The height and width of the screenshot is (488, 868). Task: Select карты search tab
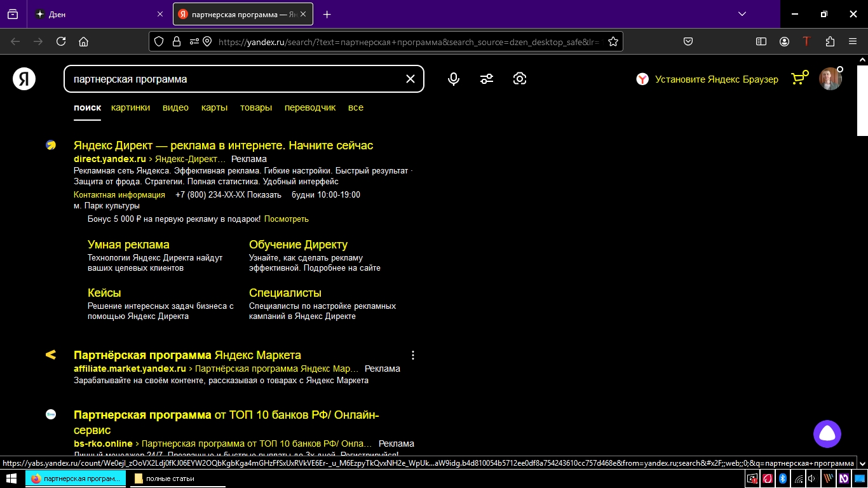214,107
